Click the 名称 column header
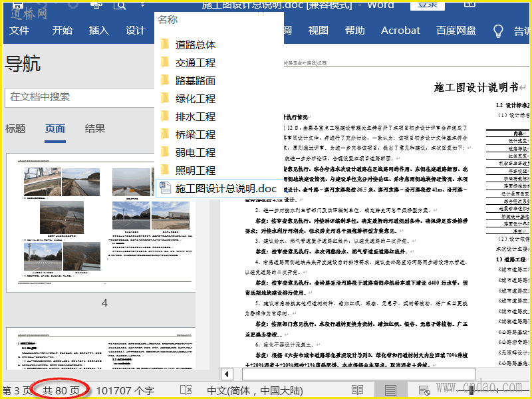 168,20
